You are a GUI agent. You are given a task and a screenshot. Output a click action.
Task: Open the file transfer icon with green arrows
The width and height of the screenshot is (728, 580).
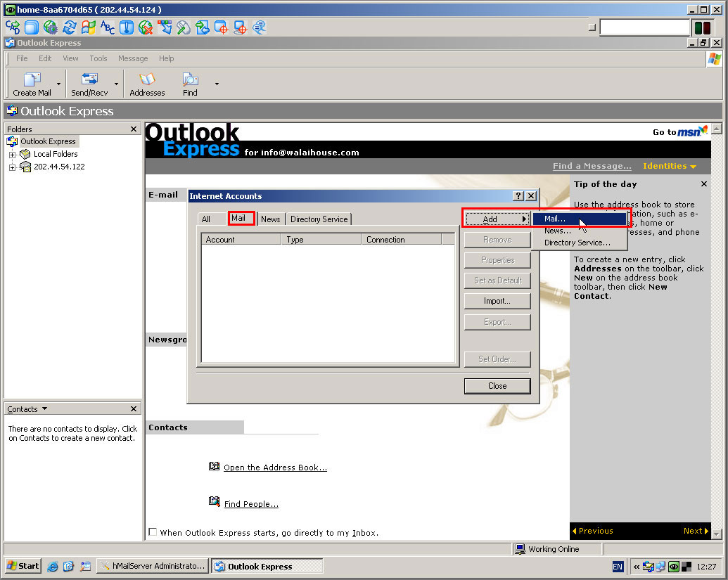(203, 27)
